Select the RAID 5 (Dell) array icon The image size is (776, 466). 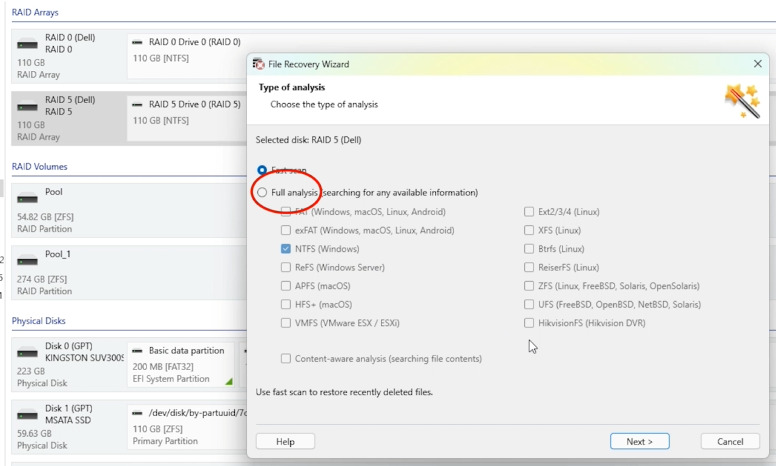point(27,107)
